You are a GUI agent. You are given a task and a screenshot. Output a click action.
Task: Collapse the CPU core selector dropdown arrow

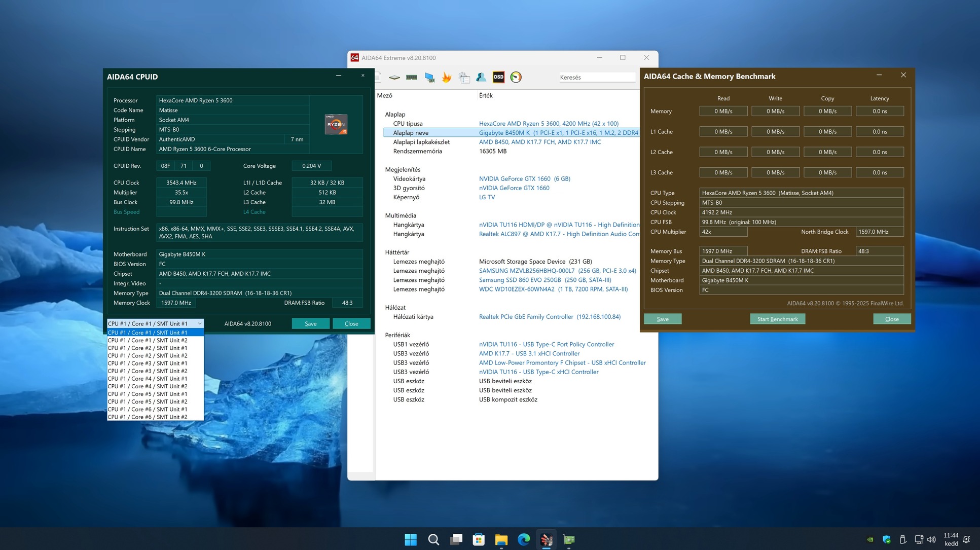pyautogui.click(x=200, y=323)
